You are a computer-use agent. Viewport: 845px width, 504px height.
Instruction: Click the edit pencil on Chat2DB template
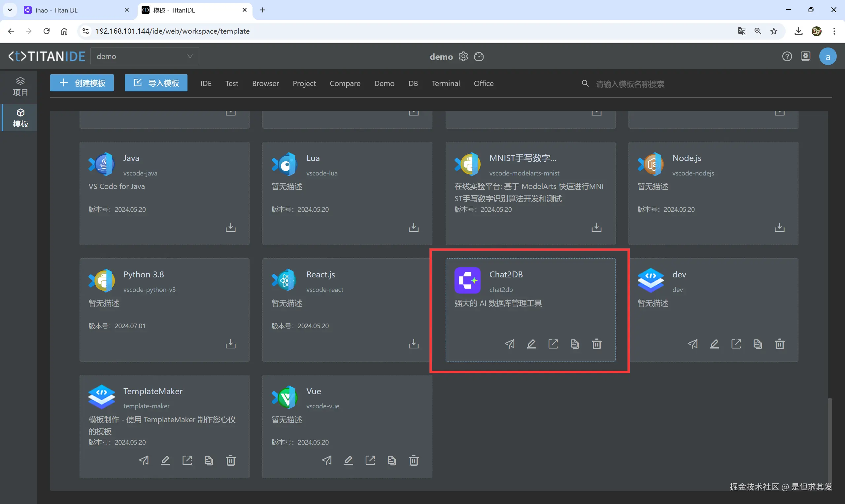click(x=531, y=344)
